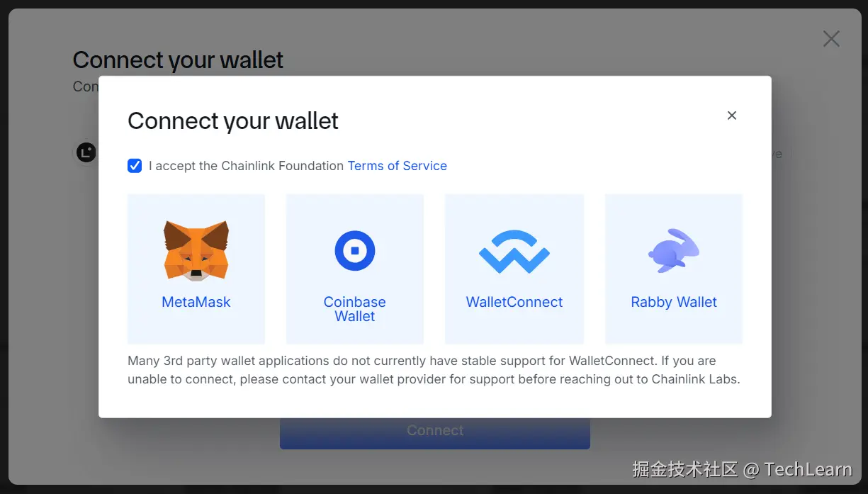Click the 'I accept the Chainlink Foundation' label

[247, 166]
